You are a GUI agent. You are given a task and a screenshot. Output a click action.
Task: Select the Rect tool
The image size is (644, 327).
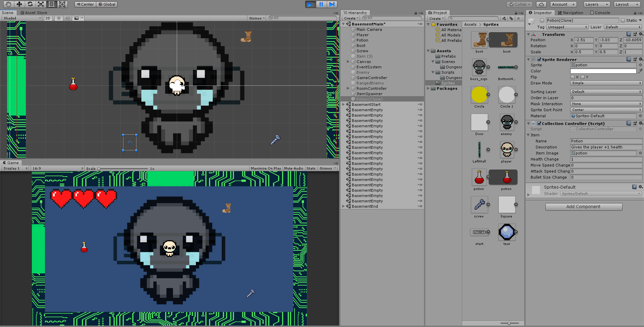coord(51,4)
